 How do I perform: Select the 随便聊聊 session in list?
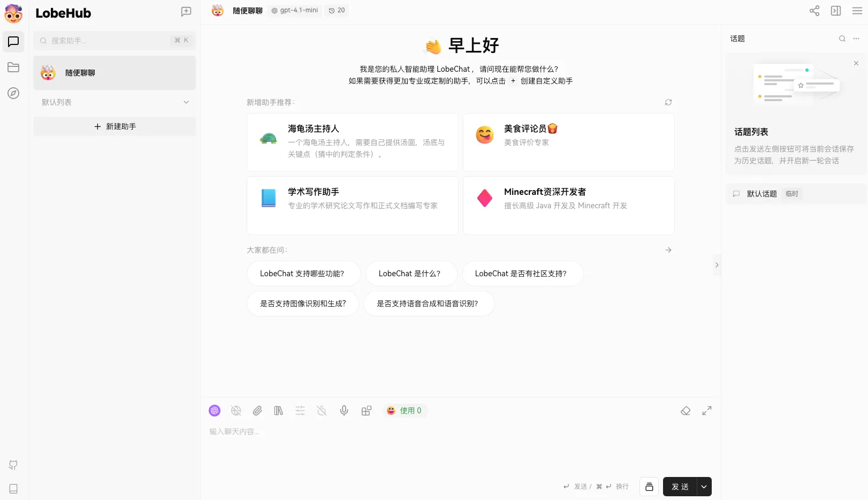click(x=115, y=73)
